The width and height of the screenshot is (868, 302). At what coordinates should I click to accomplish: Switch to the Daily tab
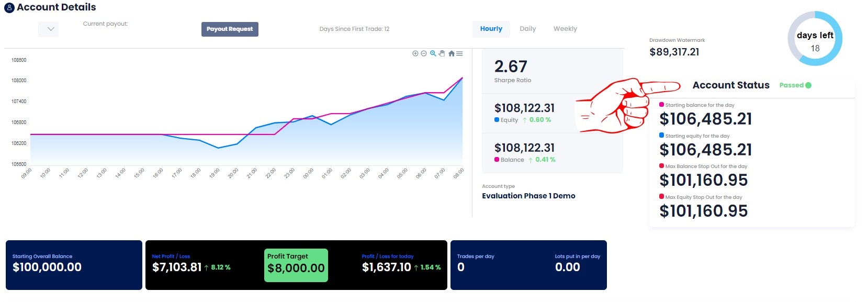coord(527,29)
